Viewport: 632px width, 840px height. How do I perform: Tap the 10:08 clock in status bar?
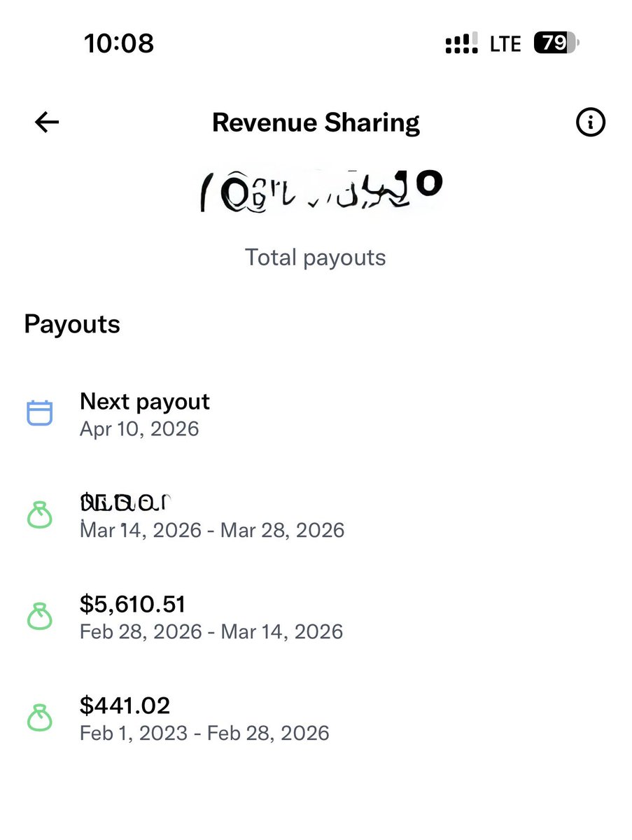pyautogui.click(x=119, y=43)
